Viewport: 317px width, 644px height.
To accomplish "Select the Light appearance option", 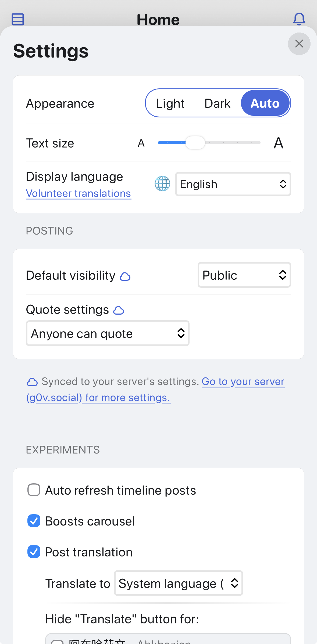I will [x=170, y=103].
